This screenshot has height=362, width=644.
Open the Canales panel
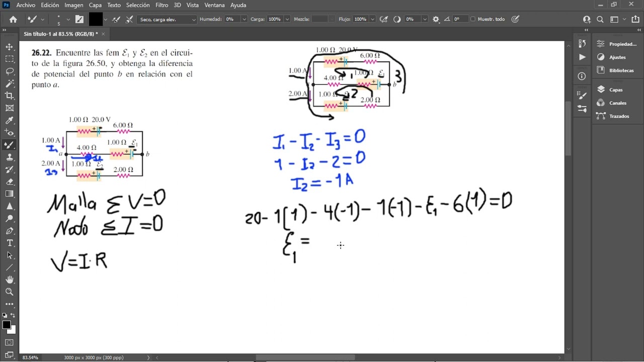point(612,103)
